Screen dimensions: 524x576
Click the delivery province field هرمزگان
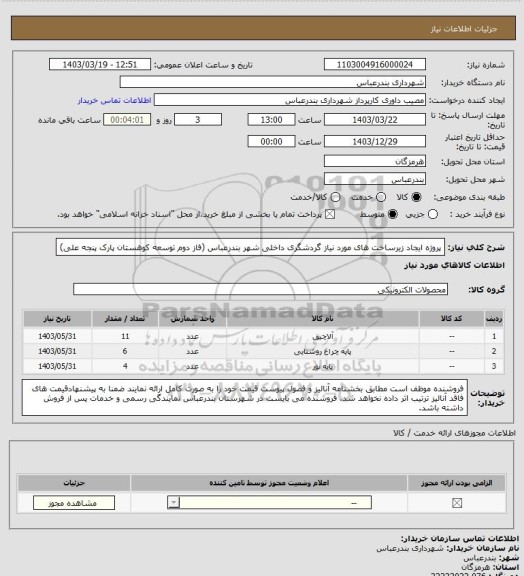tap(375, 161)
